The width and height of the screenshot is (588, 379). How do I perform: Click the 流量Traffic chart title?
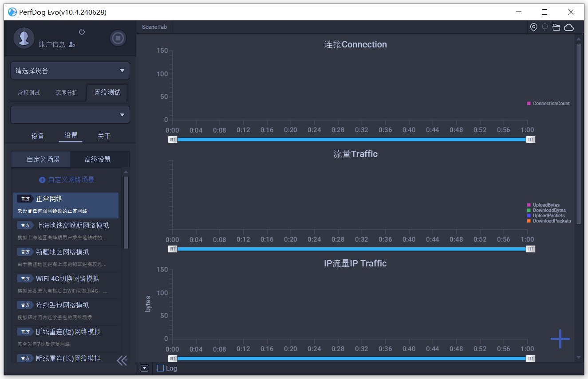tap(355, 154)
